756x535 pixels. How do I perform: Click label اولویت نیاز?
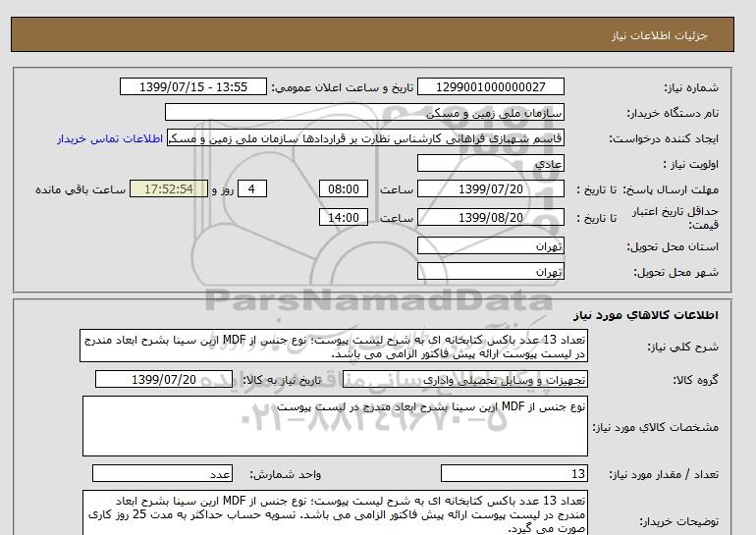point(690,164)
